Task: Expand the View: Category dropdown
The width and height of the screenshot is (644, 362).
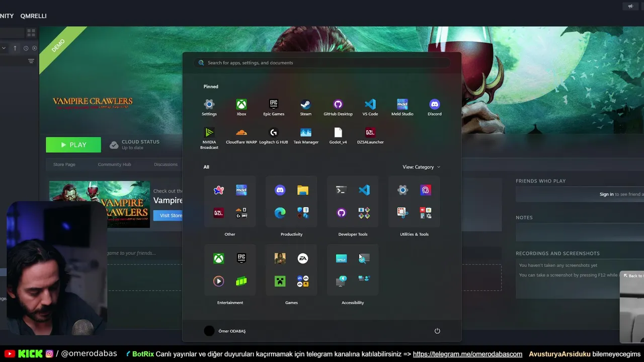Action: [x=421, y=167]
